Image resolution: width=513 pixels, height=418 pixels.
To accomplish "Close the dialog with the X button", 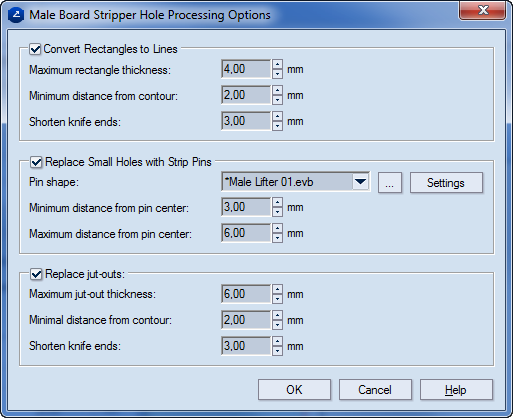I will point(482,10).
